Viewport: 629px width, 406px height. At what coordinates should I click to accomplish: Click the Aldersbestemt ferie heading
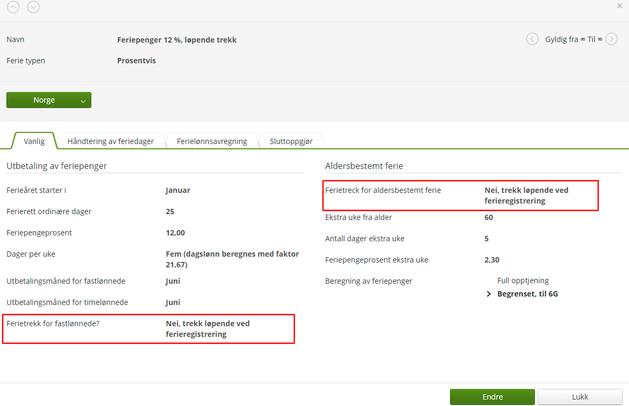tap(364, 166)
